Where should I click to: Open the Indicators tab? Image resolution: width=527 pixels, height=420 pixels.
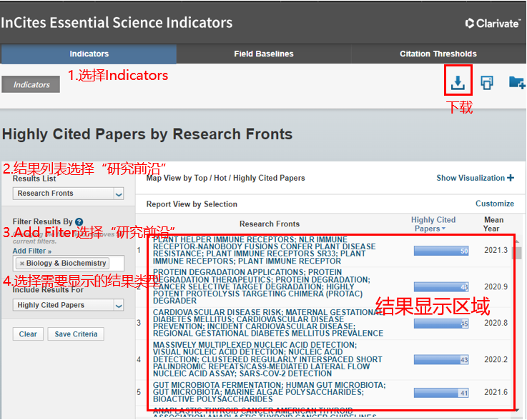point(89,54)
